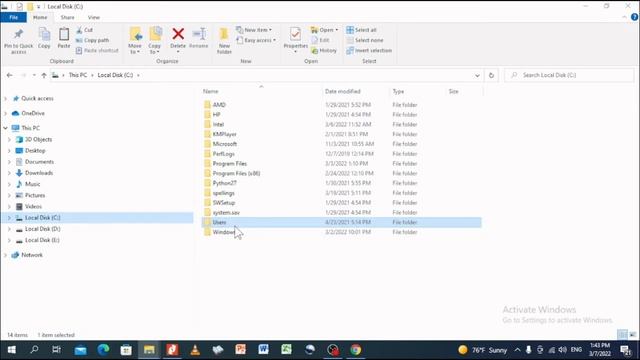
Task: Click the Paste icon in ribbon
Action: (64, 34)
